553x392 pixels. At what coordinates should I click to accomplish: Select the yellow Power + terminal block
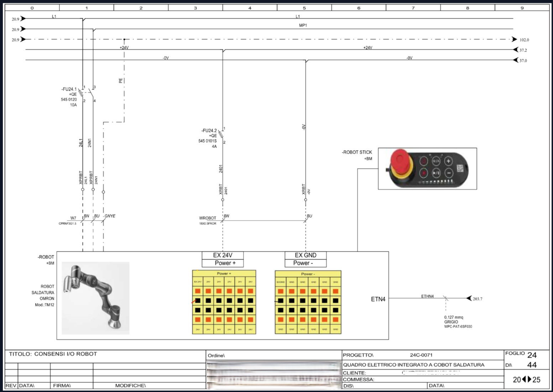224,302
